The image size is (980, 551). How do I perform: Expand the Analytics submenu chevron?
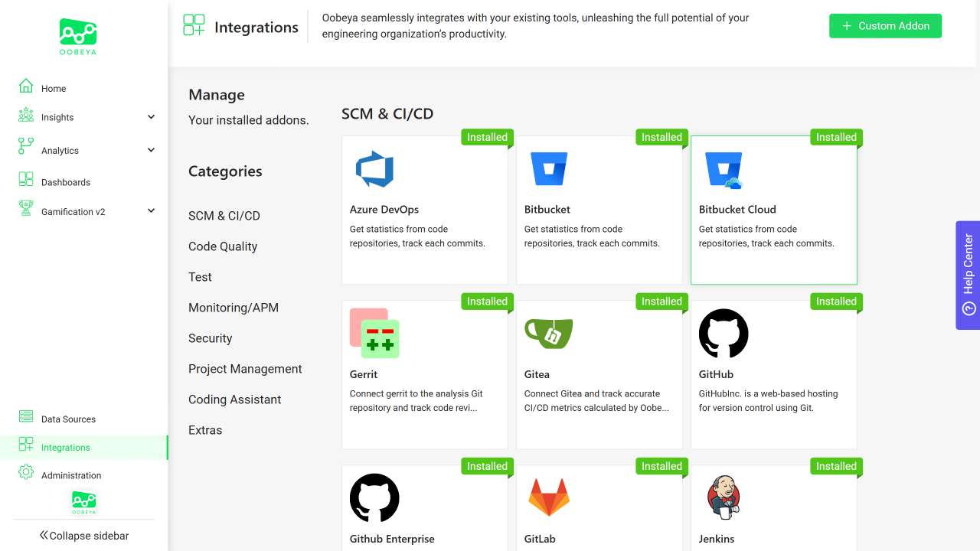151,150
